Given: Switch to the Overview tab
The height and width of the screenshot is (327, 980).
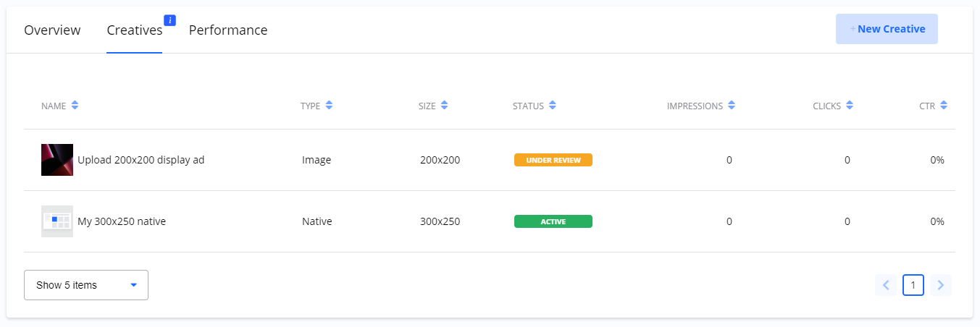Looking at the screenshot, I should 52,30.
